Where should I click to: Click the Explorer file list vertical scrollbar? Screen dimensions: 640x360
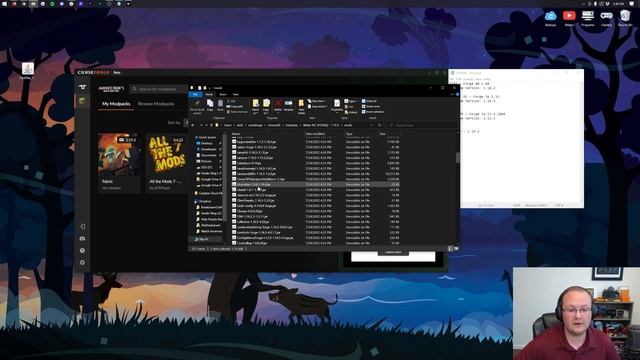click(x=457, y=157)
